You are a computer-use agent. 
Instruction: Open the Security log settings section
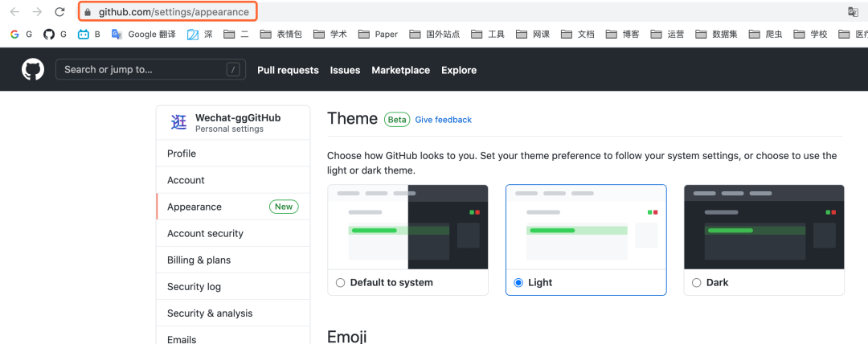coord(233,286)
